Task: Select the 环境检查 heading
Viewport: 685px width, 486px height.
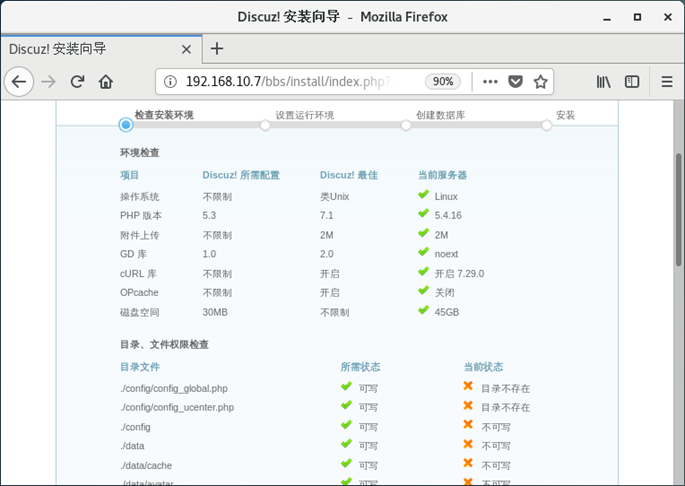Action: click(x=140, y=153)
